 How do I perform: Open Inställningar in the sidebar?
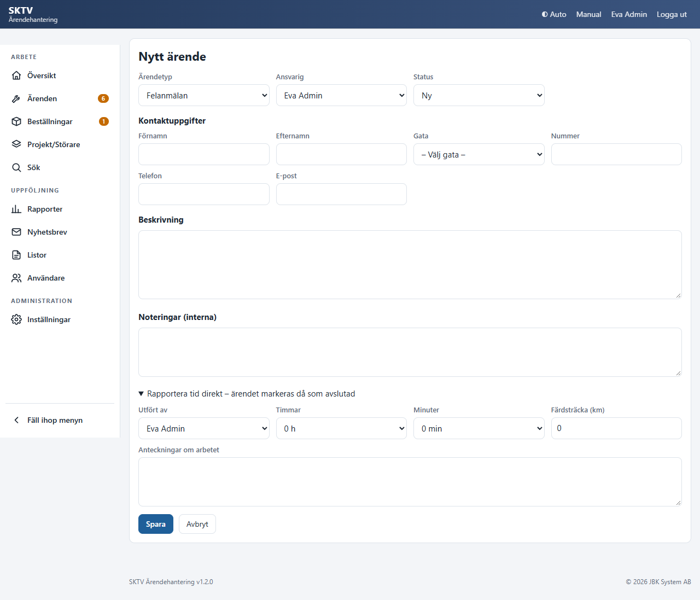click(x=60, y=319)
